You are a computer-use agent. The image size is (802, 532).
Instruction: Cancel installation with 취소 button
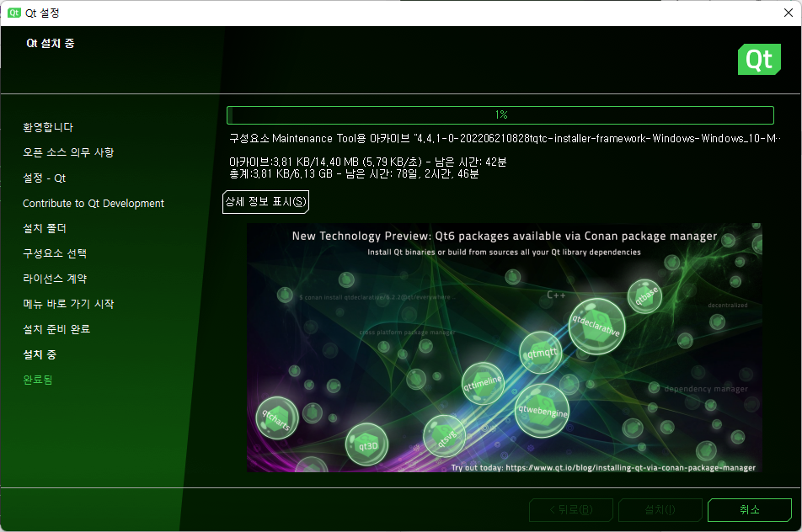click(750, 510)
